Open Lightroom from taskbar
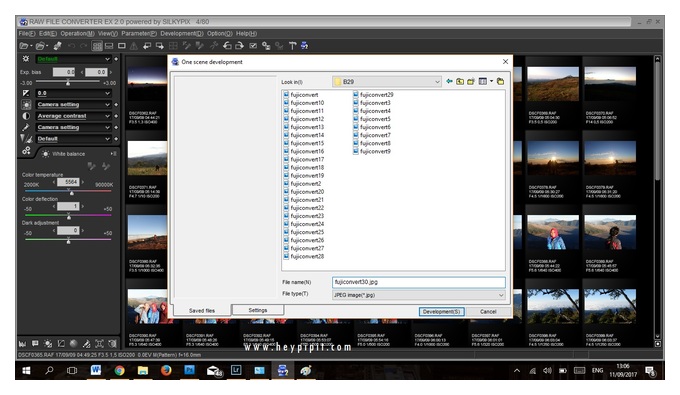Viewport: 680px width, 395px height. click(x=236, y=371)
